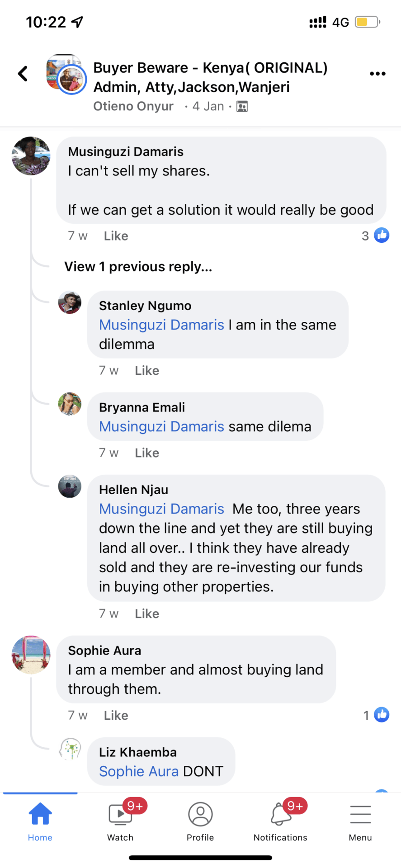
Task: Open the Notifications bell
Action: [x=280, y=821]
